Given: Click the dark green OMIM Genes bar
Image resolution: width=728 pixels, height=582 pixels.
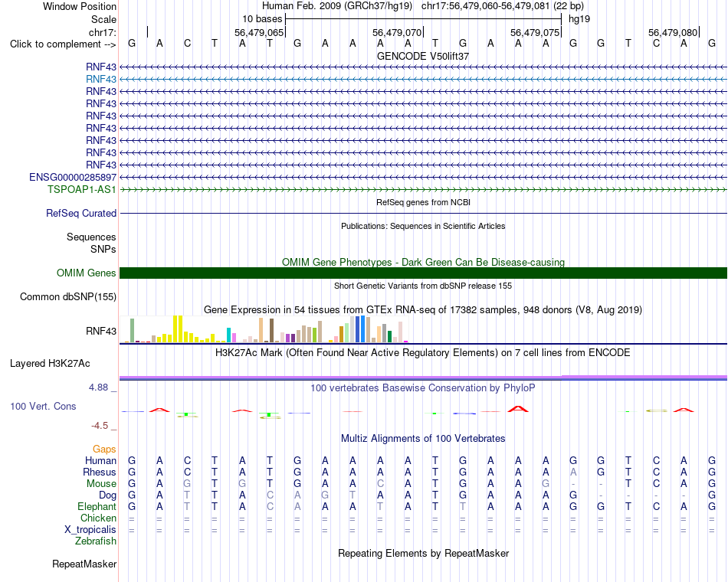Looking at the screenshot, I should (423, 273).
